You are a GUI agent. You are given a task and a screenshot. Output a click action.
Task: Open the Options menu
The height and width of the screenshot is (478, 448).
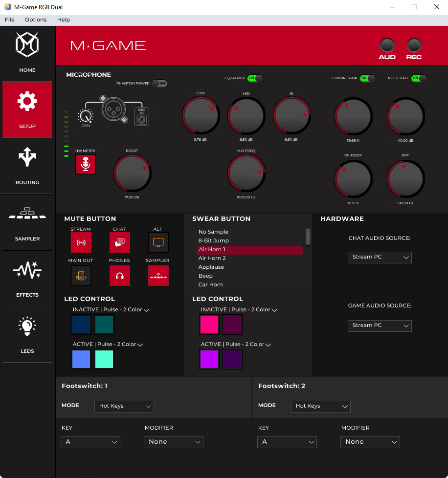pyautogui.click(x=36, y=20)
